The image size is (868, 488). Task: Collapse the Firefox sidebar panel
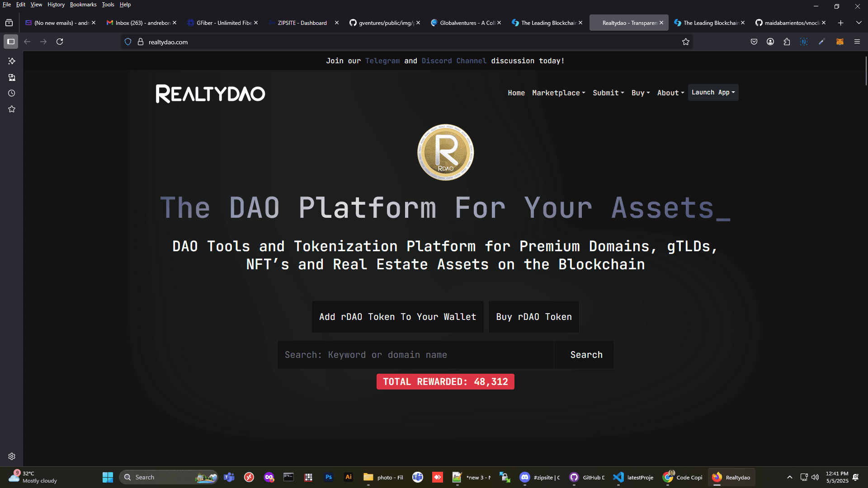click(x=11, y=42)
